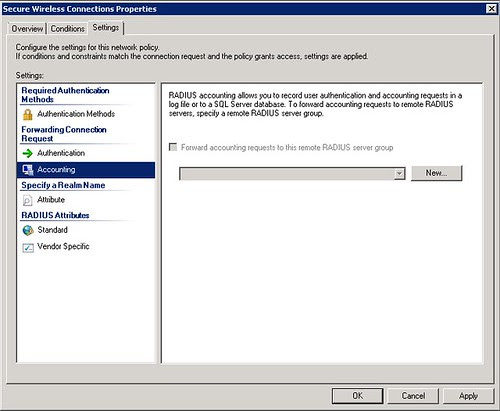This screenshot has height=411, width=500.
Task: Click the RADIUS Attributes heading
Action: (55, 215)
